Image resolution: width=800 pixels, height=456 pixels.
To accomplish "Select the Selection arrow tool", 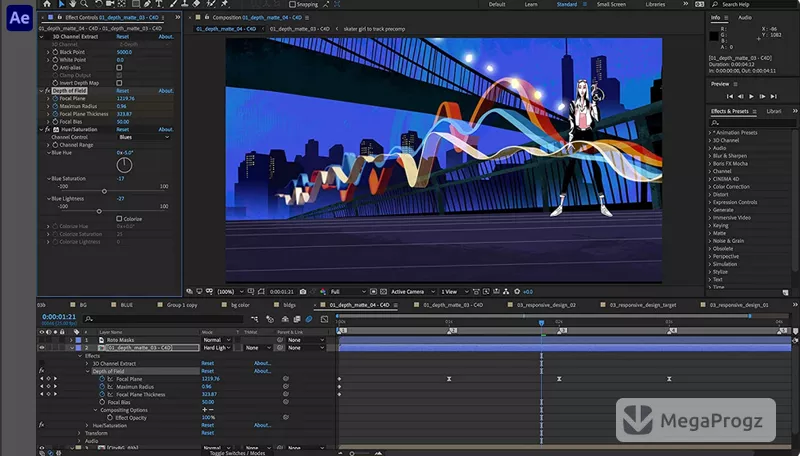I will (x=61, y=4).
